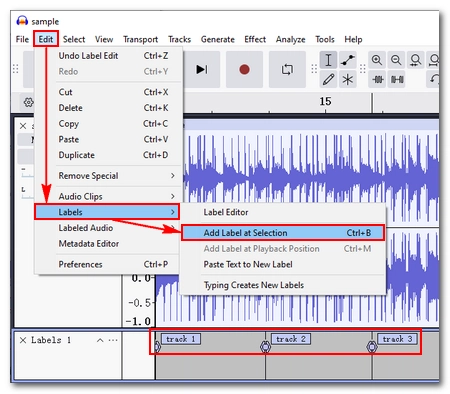Open the Select menu
Screen dimensions: 450x394
click(x=74, y=39)
